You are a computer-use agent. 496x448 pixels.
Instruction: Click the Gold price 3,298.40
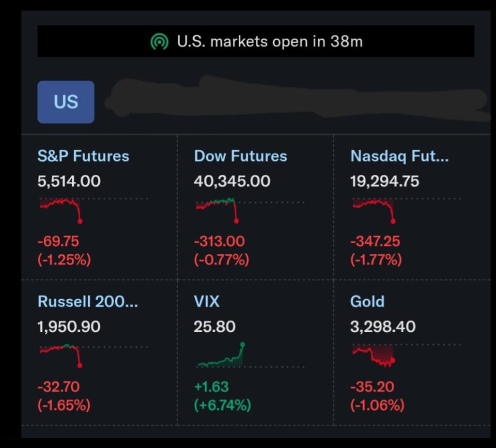coord(383,326)
